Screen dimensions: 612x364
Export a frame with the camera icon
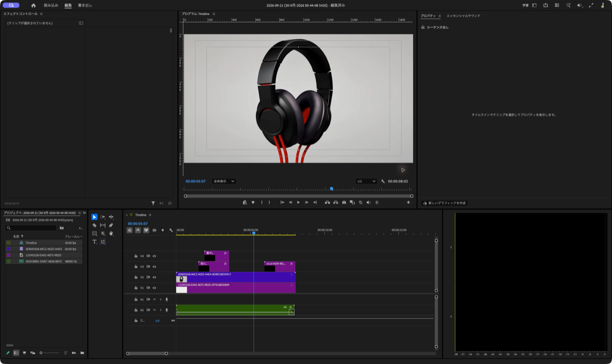[x=344, y=202]
